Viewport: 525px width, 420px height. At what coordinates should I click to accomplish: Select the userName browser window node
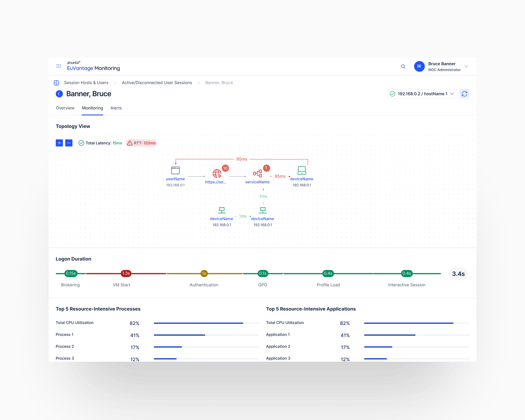tap(175, 170)
